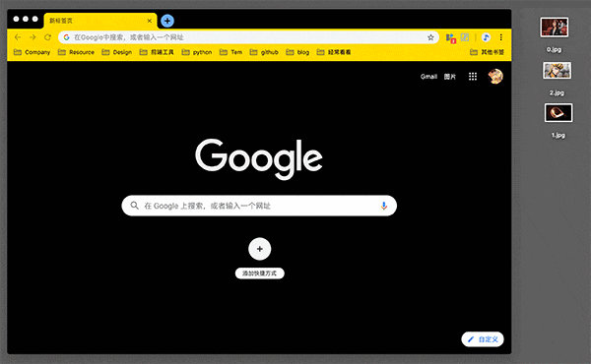The height and width of the screenshot is (364, 591).
Task: Go forward with the forward arrow
Action: [33, 37]
